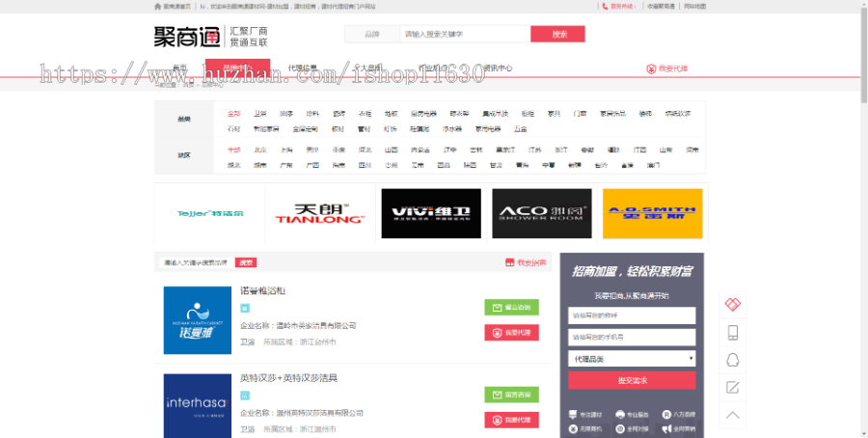Open the 天朗 TIANLONG brand banner

320,213
